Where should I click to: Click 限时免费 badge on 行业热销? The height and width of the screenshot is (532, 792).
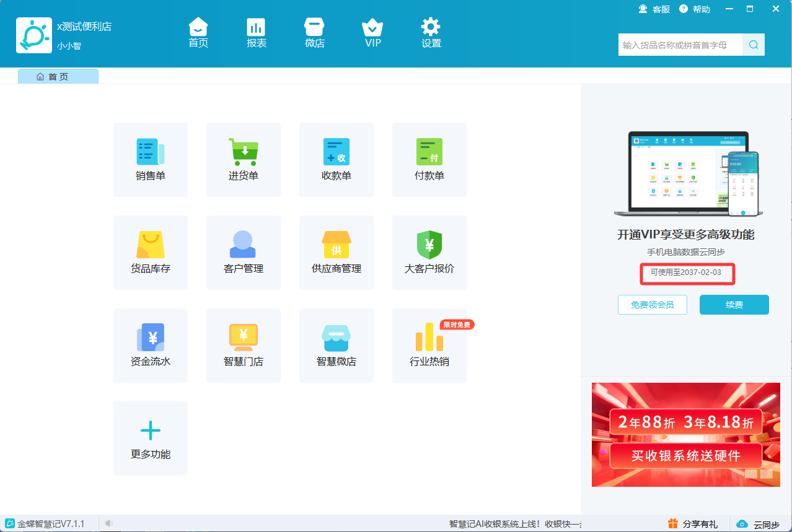click(457, 325)
